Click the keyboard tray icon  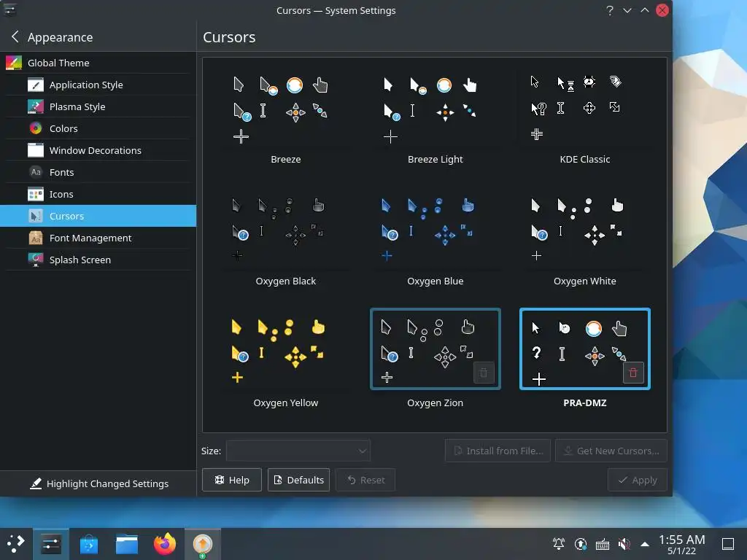pyautogui.click(x=602, y=543)
